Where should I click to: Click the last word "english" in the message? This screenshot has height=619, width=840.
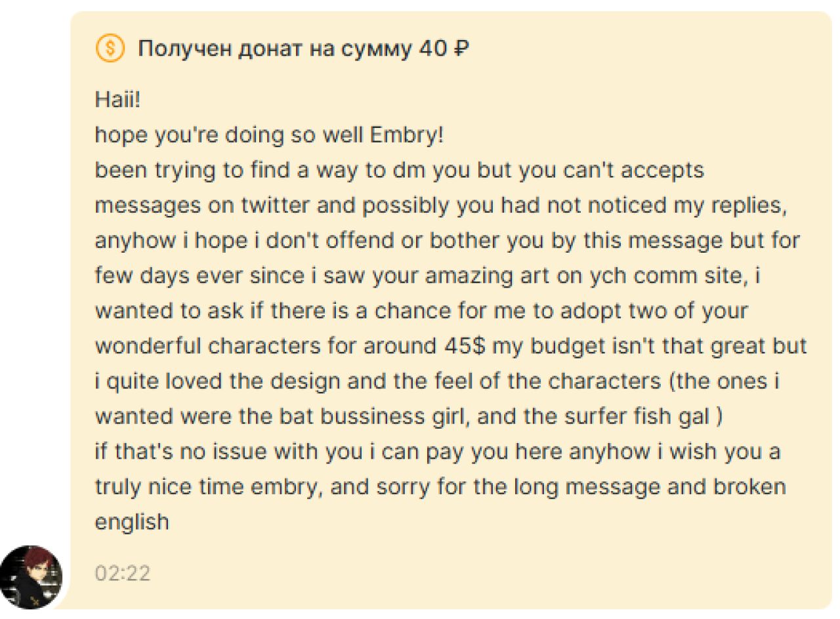[132, 522]
